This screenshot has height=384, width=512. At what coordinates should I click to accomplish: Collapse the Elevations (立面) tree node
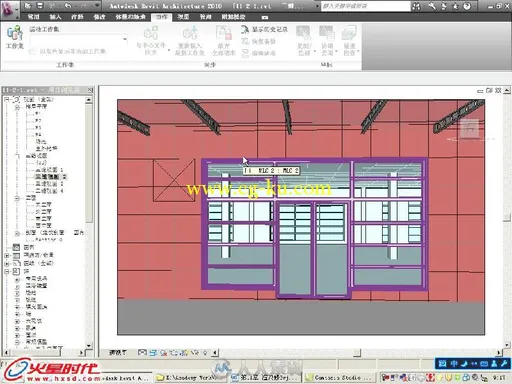click(17, 198)
